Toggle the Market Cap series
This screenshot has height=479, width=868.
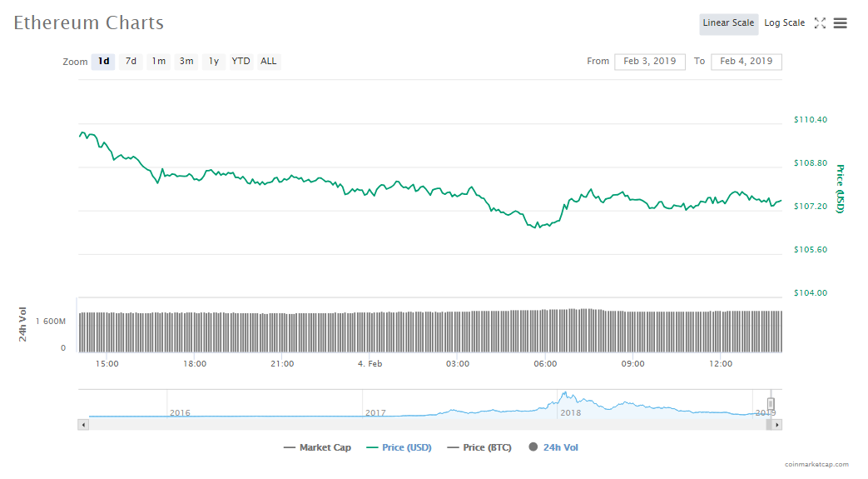tap(317, 447)
